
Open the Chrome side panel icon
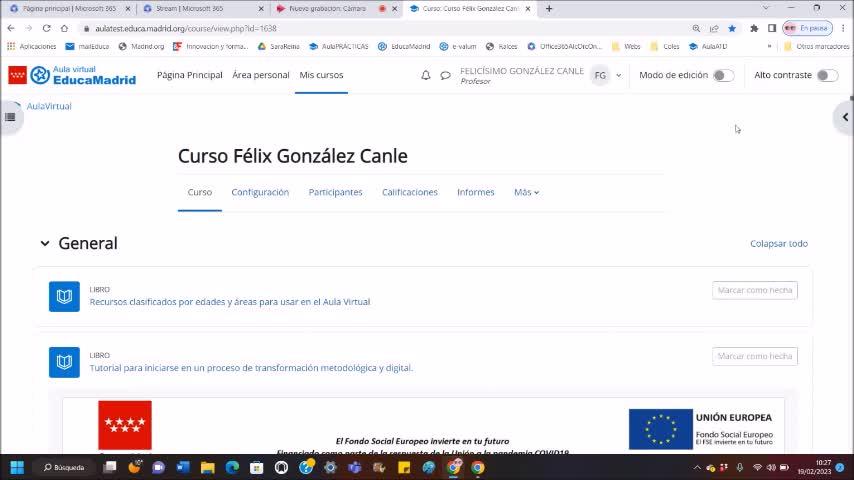772,28
